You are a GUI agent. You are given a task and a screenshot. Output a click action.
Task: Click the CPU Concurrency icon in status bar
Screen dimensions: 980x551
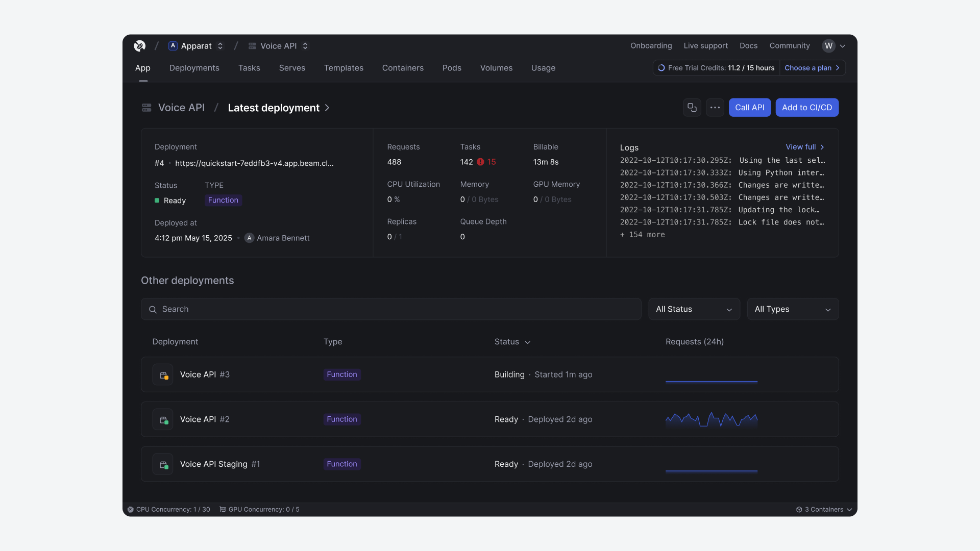(131, 510)
